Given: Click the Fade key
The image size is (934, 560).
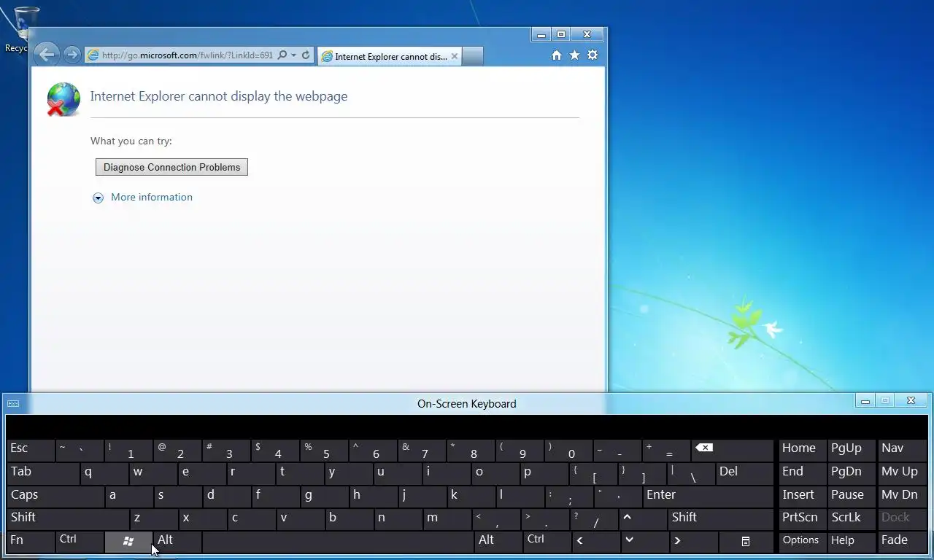Looking at the screenshot, I should (x=901, y=542).
